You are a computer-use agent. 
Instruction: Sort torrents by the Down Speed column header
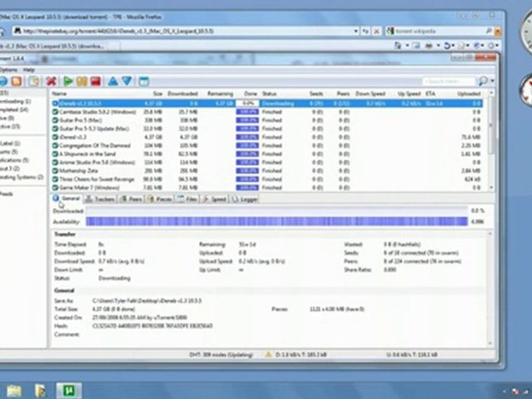tap(370, 94)
